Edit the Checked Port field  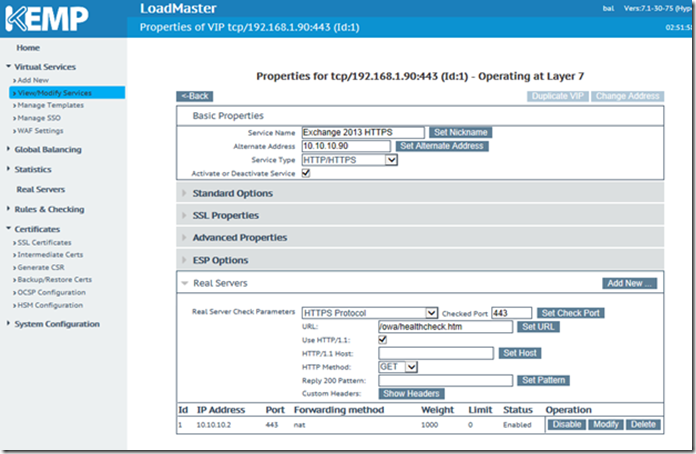coord(511,313)
